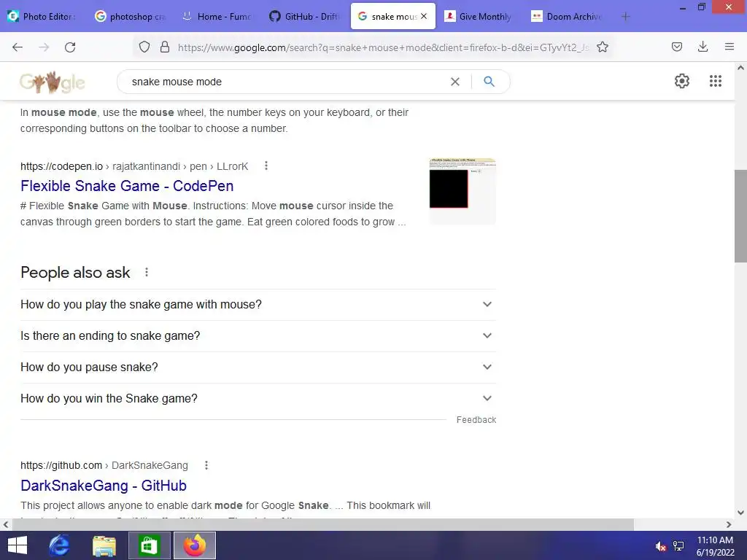The image size is (747, 560).
Task: Open the DarkSnakeGang - GitHub link
Action: (104, 485)
